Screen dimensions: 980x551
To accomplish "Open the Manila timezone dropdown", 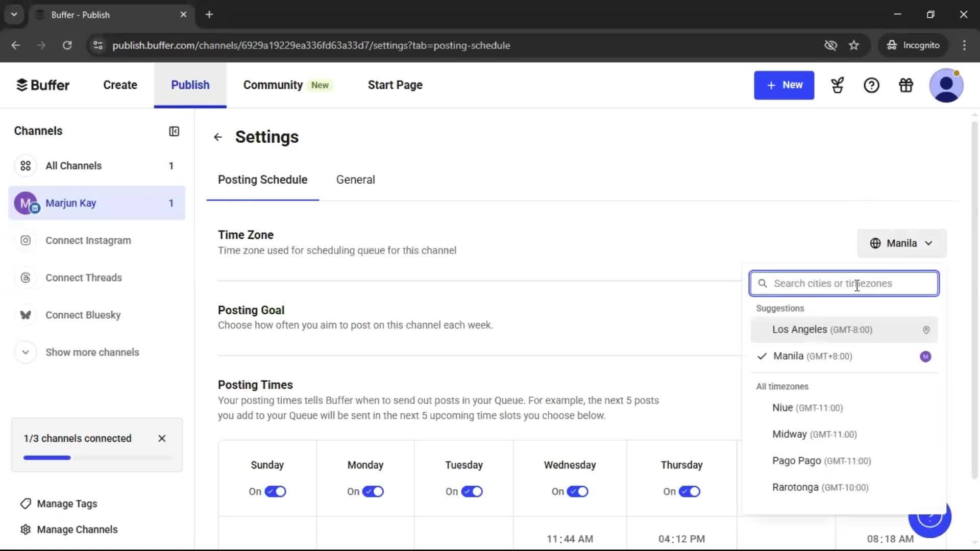I will click(901, 243).
